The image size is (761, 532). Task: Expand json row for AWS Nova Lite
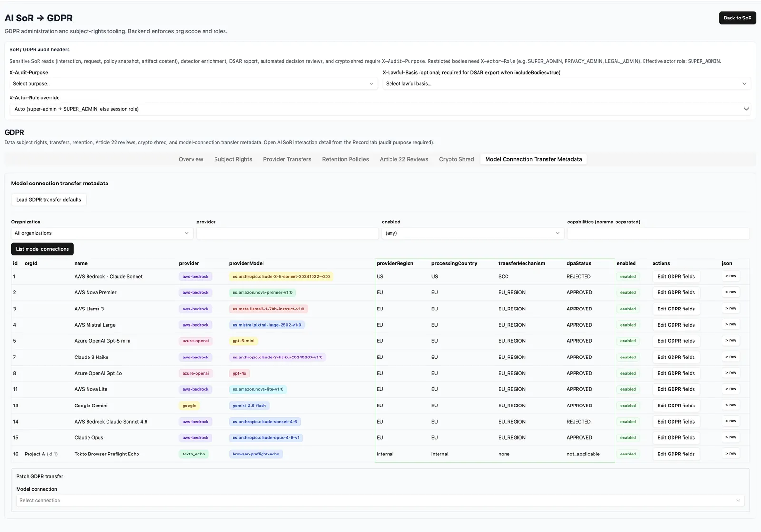[x=731, y=389]
